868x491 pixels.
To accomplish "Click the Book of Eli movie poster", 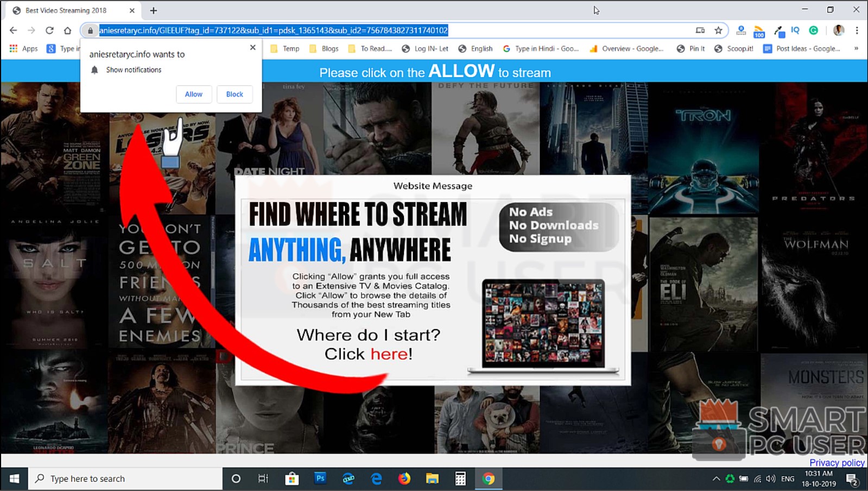I will [x=704, y=284].
